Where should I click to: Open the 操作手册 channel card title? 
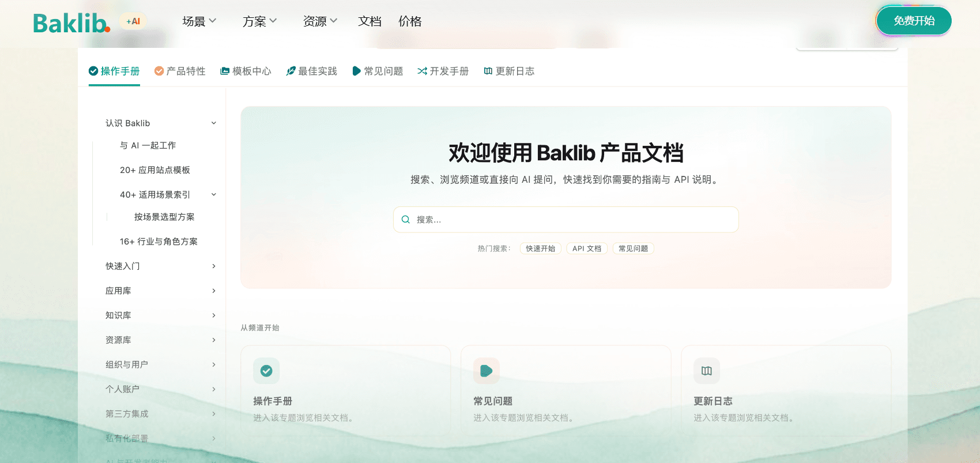coord(273,401)
